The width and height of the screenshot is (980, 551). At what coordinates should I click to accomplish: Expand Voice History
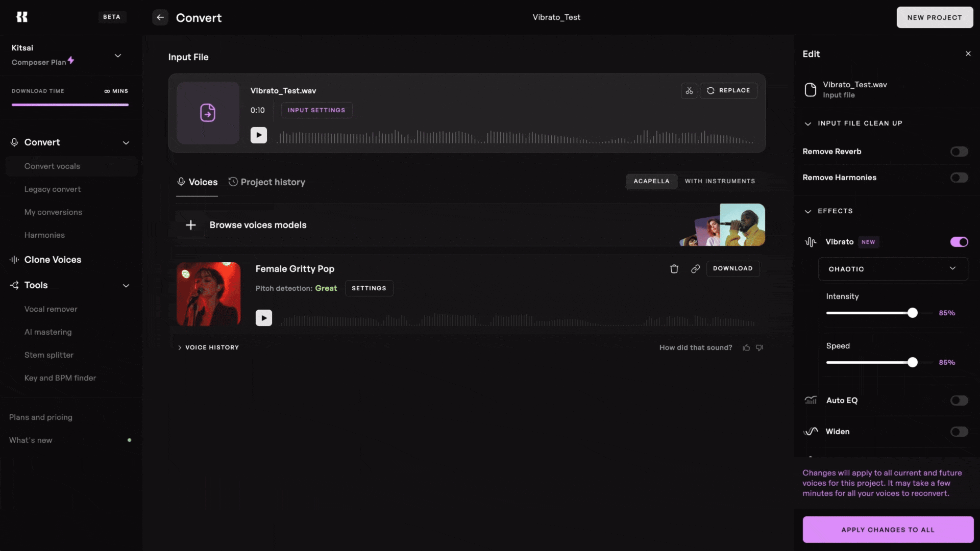[x=208, y=347]
